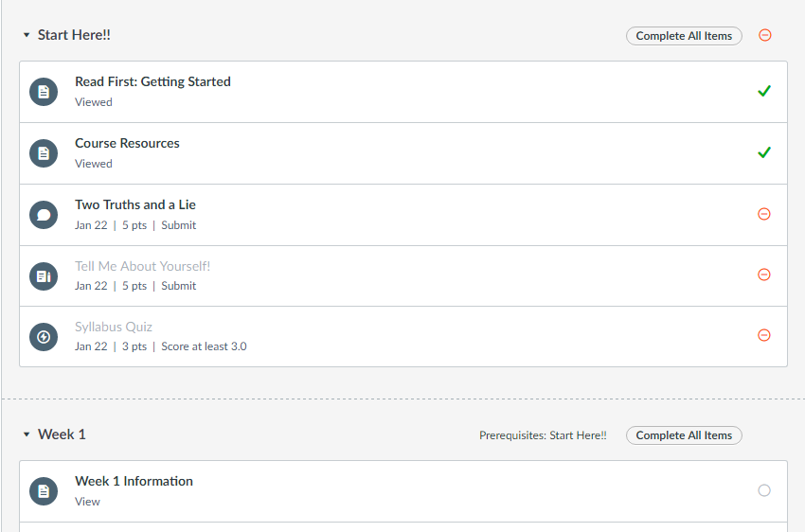Click the green checkmark for Read First: Getting Started

click(764, 91)
